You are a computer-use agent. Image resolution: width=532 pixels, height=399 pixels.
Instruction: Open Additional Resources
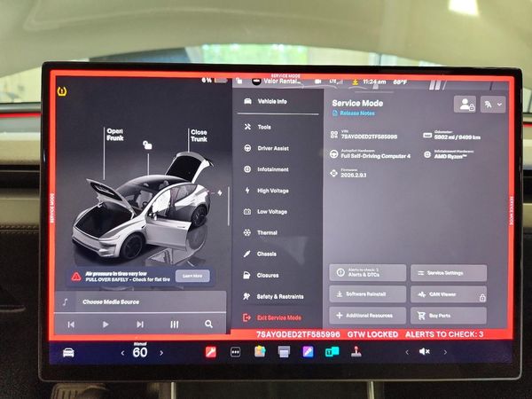pyautogui.click(x=367, y=316)
